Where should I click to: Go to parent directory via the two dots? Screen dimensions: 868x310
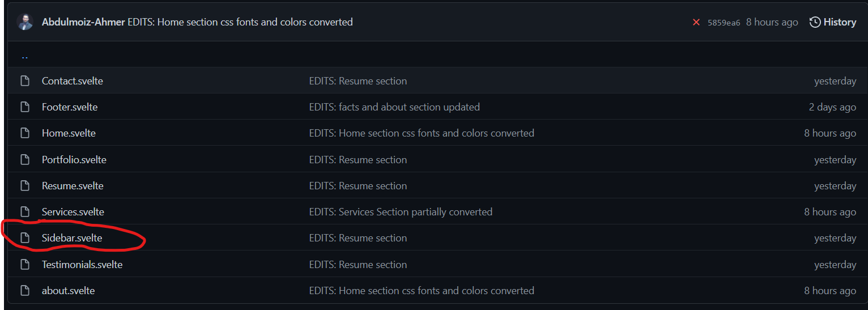tap(25, 56)
